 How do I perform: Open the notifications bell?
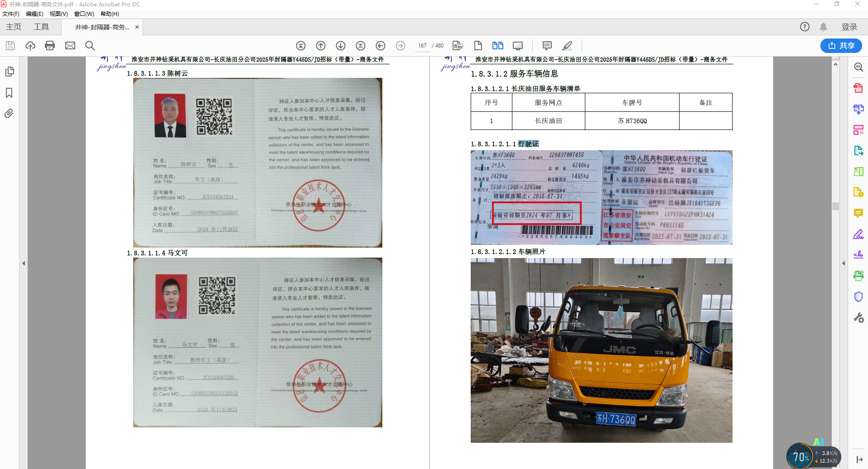pyautogui.click(x=824, y=27)
